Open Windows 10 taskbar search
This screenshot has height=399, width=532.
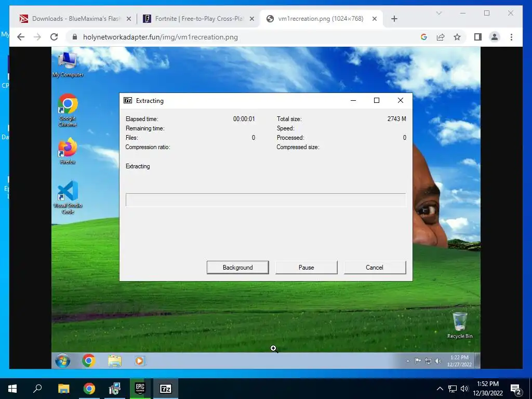pos(37,389)
